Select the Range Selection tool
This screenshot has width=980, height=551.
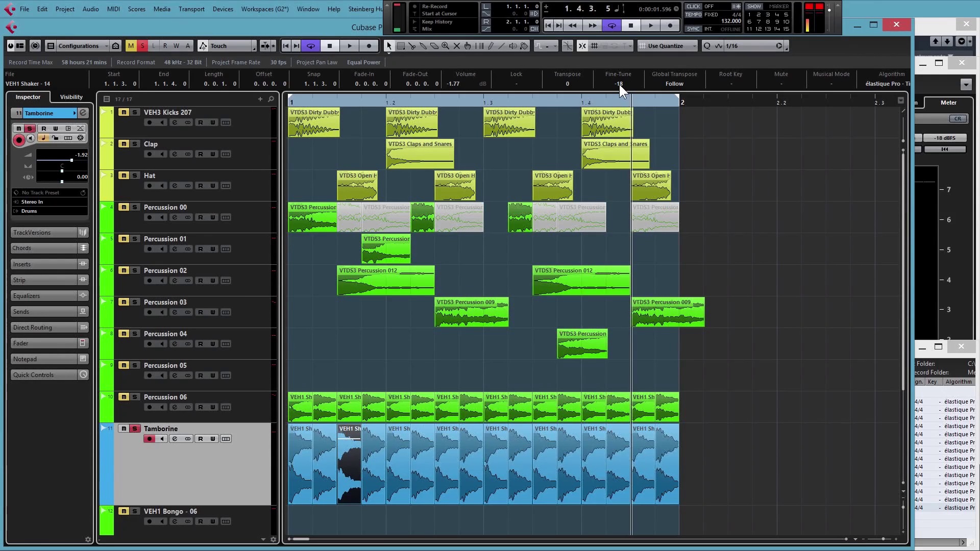(x=401, y=46)
